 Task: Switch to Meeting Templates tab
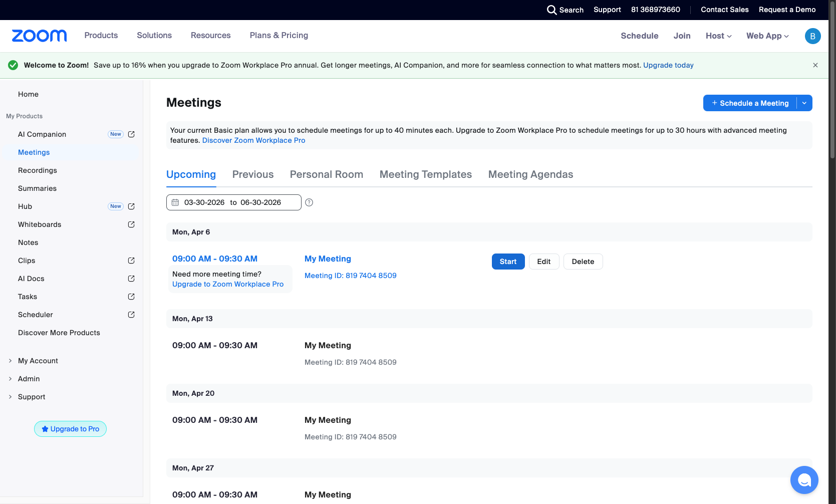tap(426, 174)
